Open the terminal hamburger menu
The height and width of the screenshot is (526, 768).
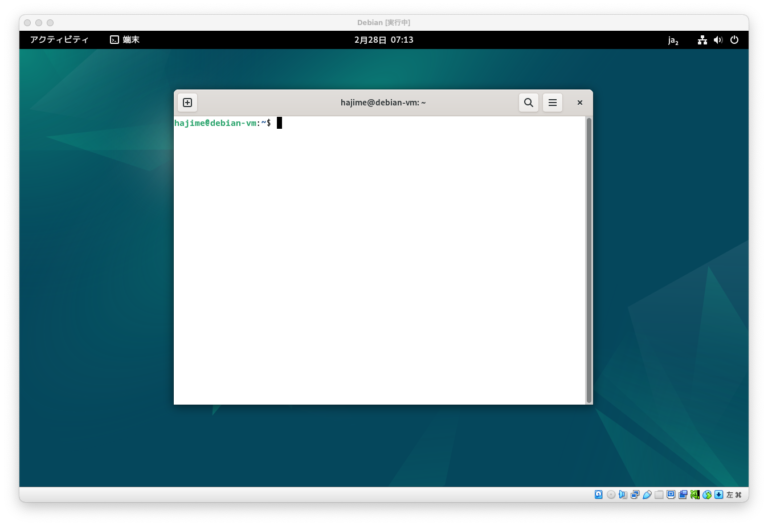tap(552, 102)
